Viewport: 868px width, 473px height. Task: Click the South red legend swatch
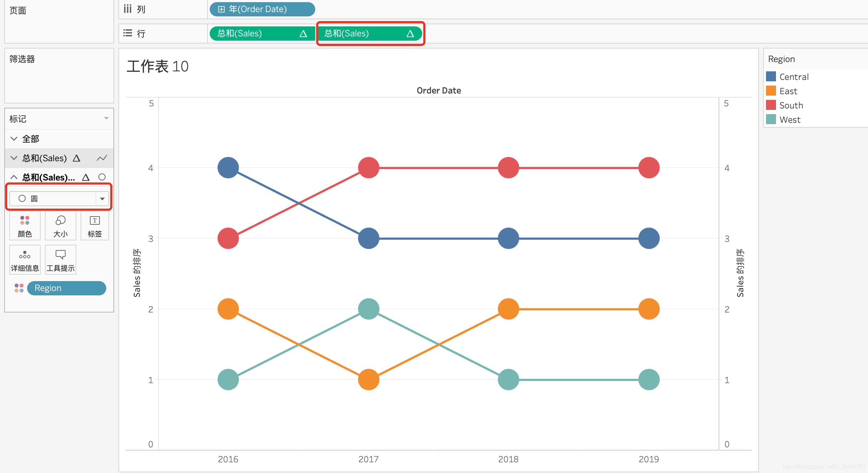pos(771,105)
